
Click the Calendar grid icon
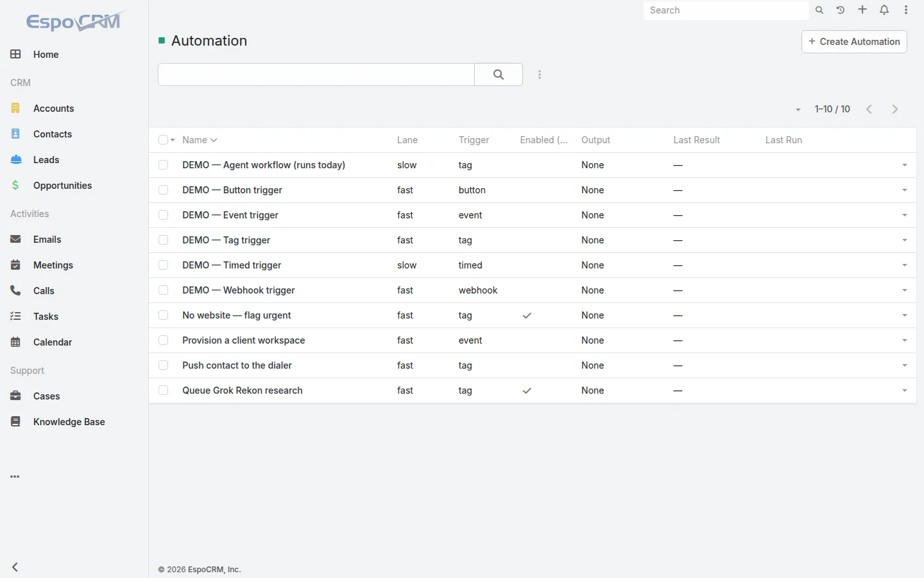coord(15,342)
